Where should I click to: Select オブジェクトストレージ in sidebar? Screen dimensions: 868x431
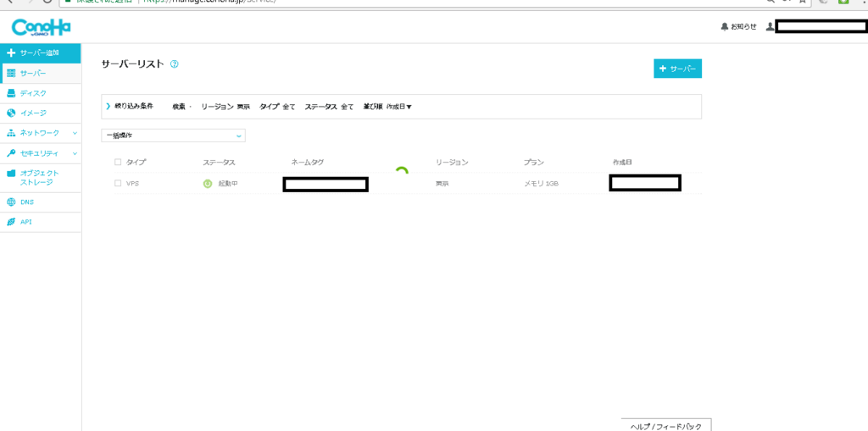tap(41, 178)
